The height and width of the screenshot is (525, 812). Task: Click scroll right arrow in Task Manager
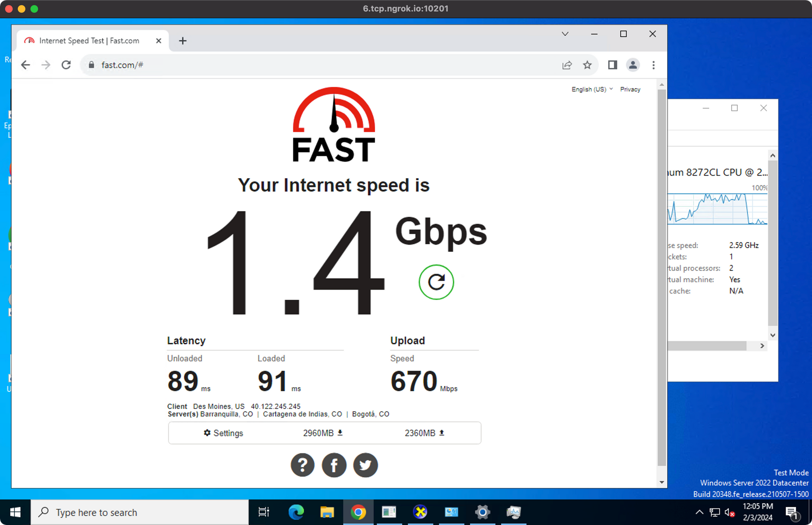762,346
